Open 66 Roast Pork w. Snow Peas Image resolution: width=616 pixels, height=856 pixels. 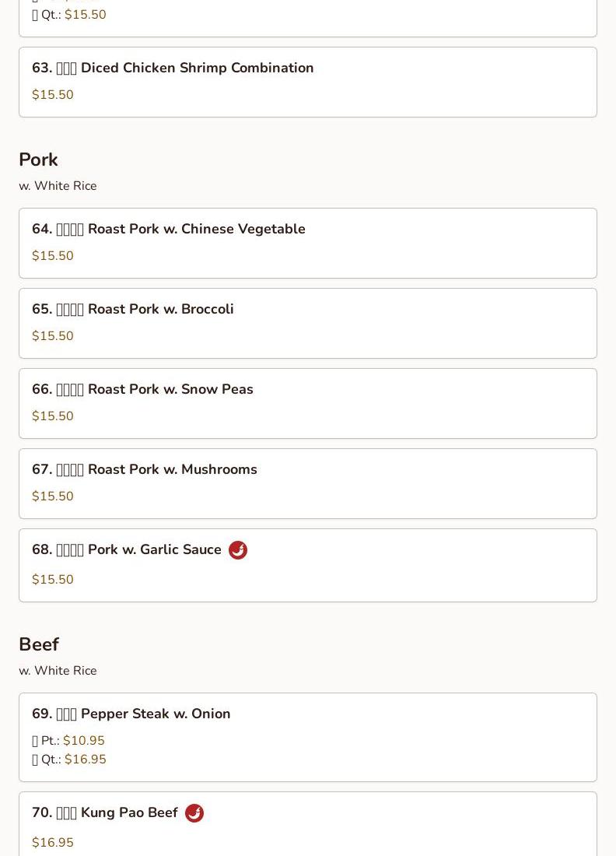[x=308, y=403]
